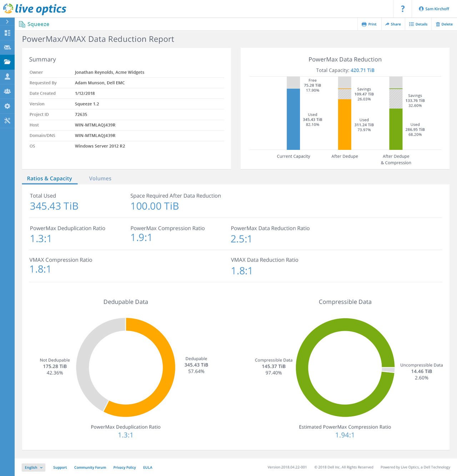The width and height of the screenshot is (457, 476).
Task: Click owner Jonathan Reynolds, Acme Widgets
Action: click(110, 72)
